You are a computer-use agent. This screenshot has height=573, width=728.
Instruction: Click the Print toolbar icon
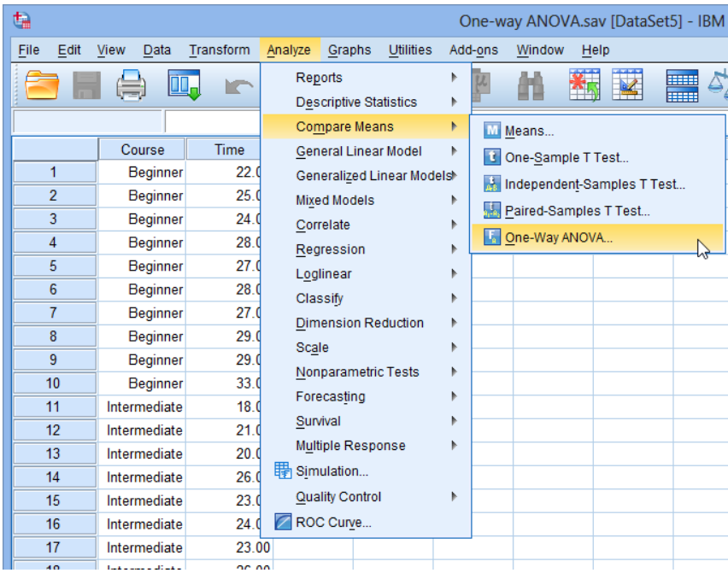(x=131, y=85)
